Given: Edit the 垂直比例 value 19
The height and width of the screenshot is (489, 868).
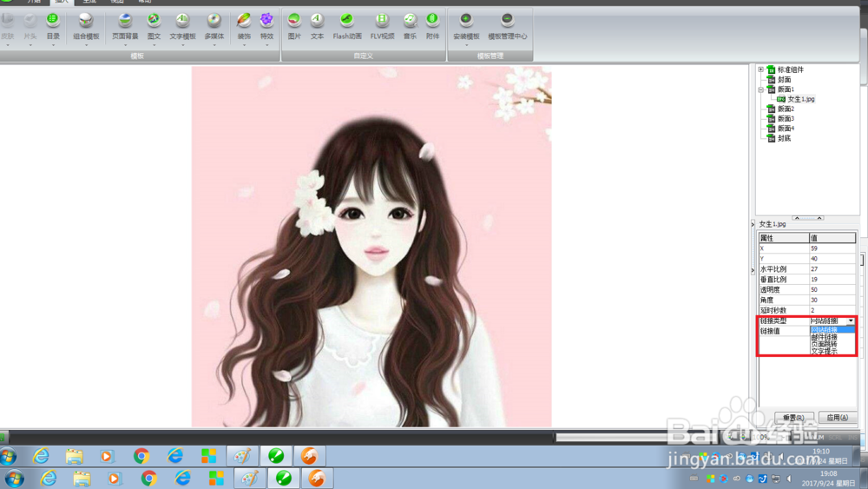Looking at the screenshot, I should tap(832, 280).
